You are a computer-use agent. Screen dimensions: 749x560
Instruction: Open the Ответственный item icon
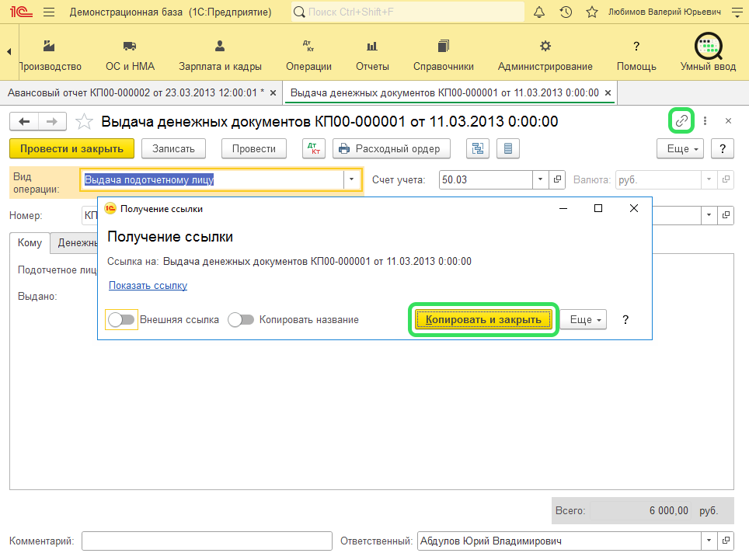pos(726,541)
